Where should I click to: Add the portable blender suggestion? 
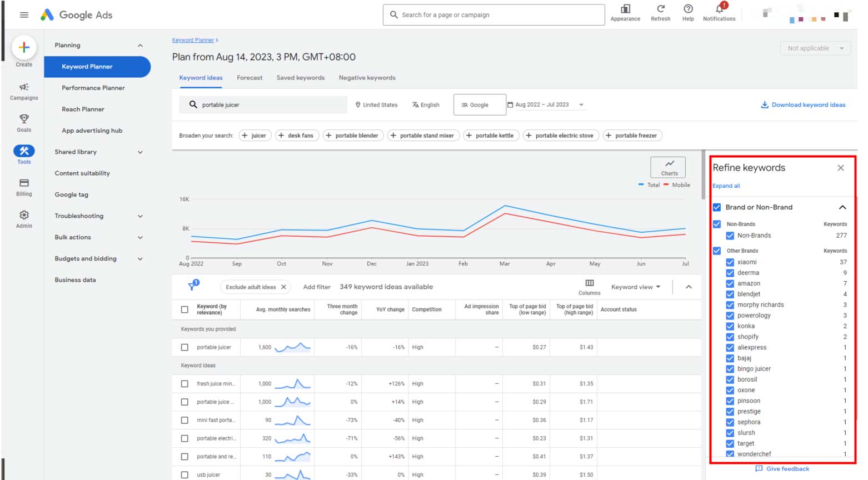352,136
